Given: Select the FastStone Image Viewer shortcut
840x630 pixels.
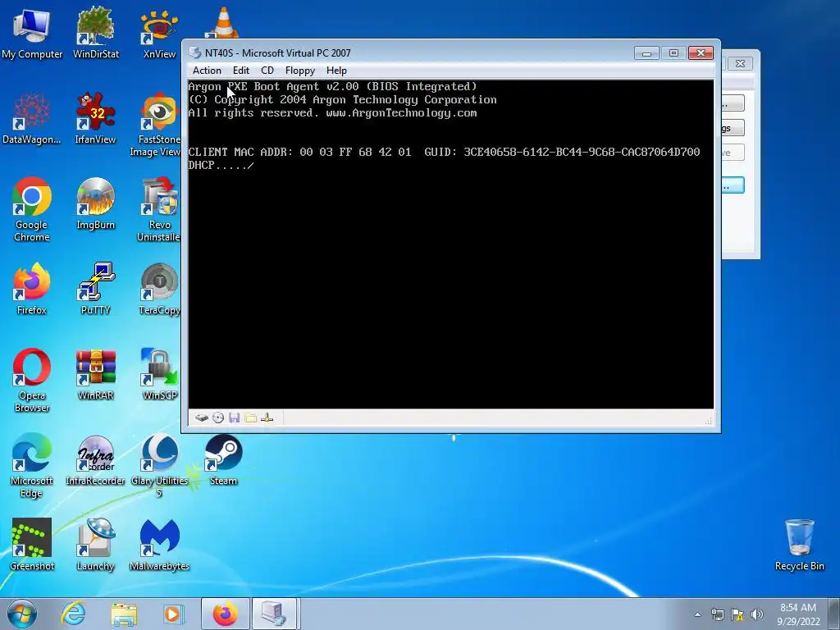Looking at the screenshot, I should [157, 125].
